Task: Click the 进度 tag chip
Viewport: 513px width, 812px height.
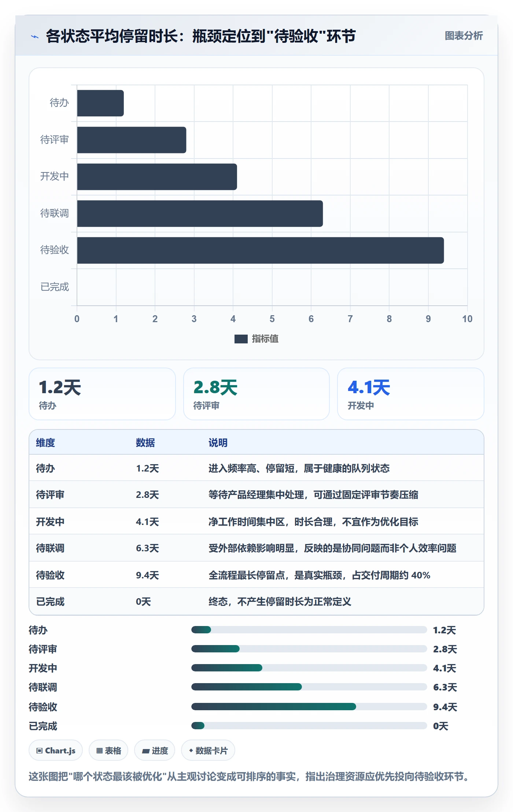Action: click(x=155, y=750)
